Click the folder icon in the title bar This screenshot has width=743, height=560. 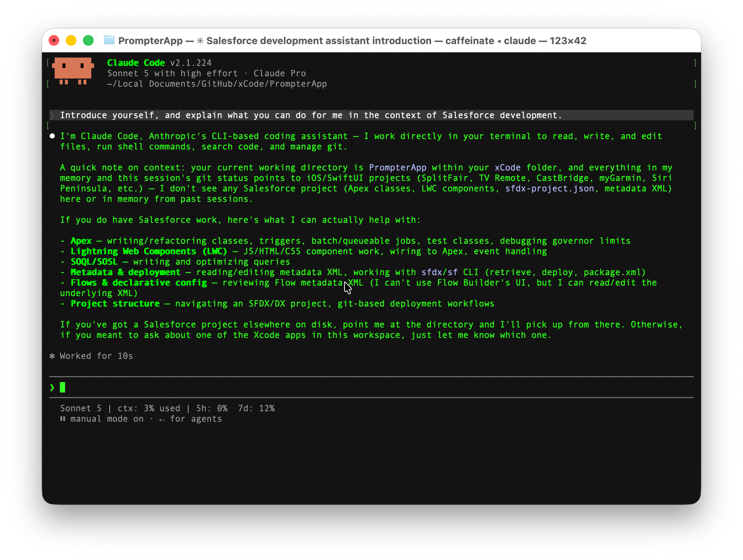[x=109, y=40]
